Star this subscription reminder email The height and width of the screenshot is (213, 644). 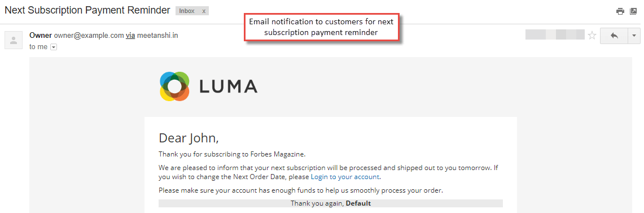pos(592,36)
